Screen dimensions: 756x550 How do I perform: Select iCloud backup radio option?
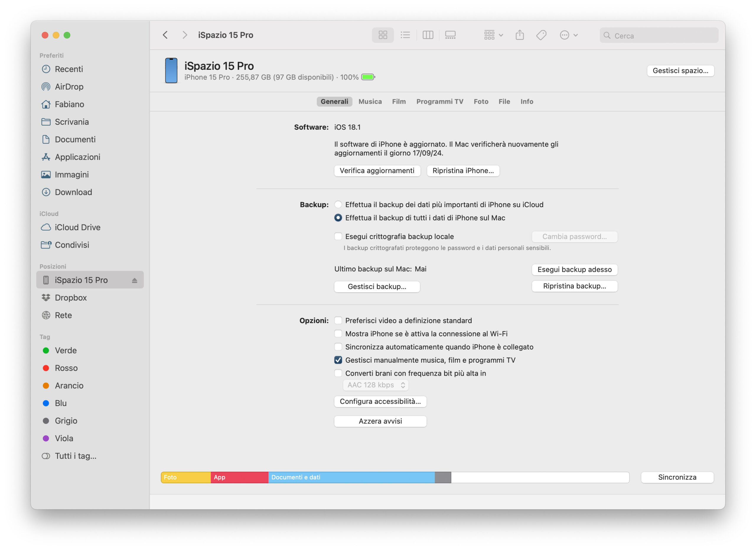point(338,205)
